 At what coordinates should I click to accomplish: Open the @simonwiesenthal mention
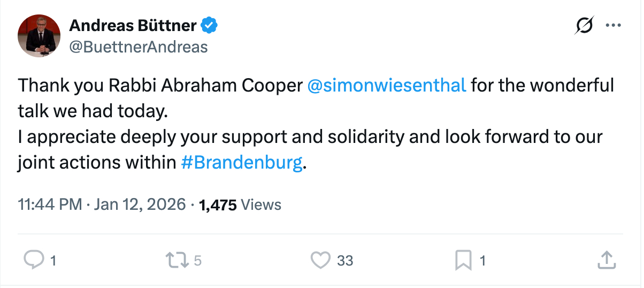pos(387,85)
